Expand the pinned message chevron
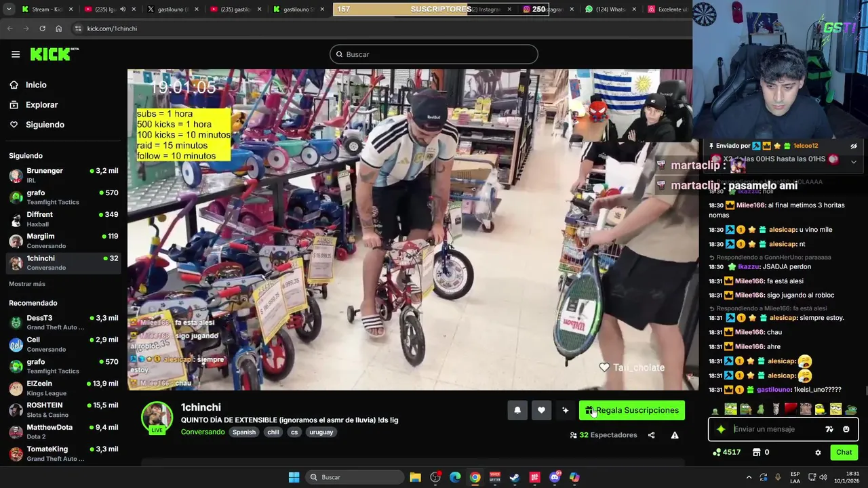The image size is (868, 488). (854, 161)
